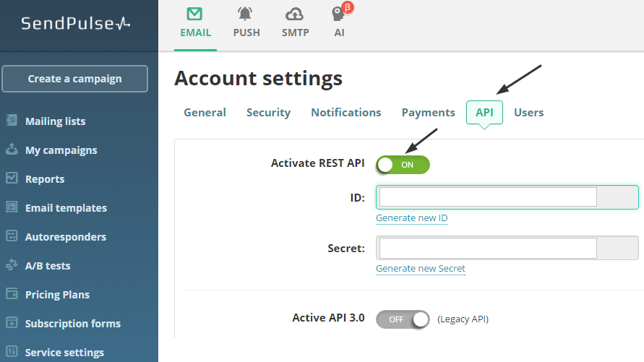644x362 pixels.
Task: Click the Mailing lists sidebar icon
Action: pos(12,121)
